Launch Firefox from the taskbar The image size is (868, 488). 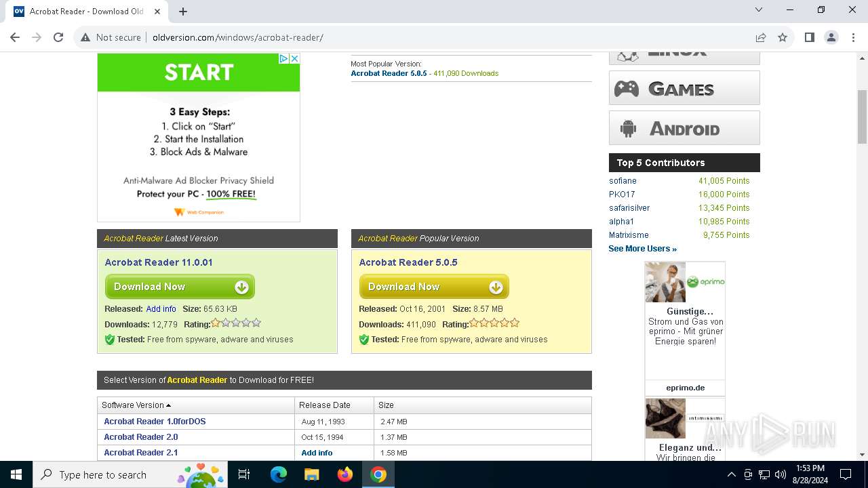345,474
